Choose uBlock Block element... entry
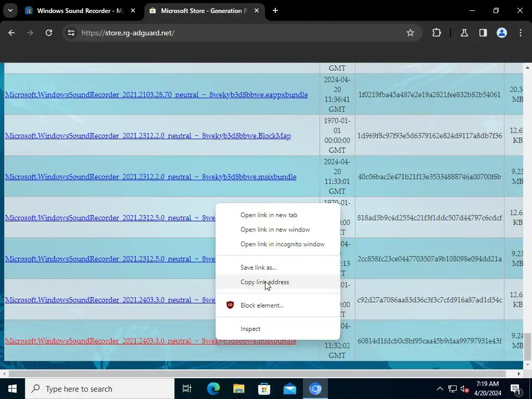The height and width of the screenshot is (399, 532). point(262,305)
